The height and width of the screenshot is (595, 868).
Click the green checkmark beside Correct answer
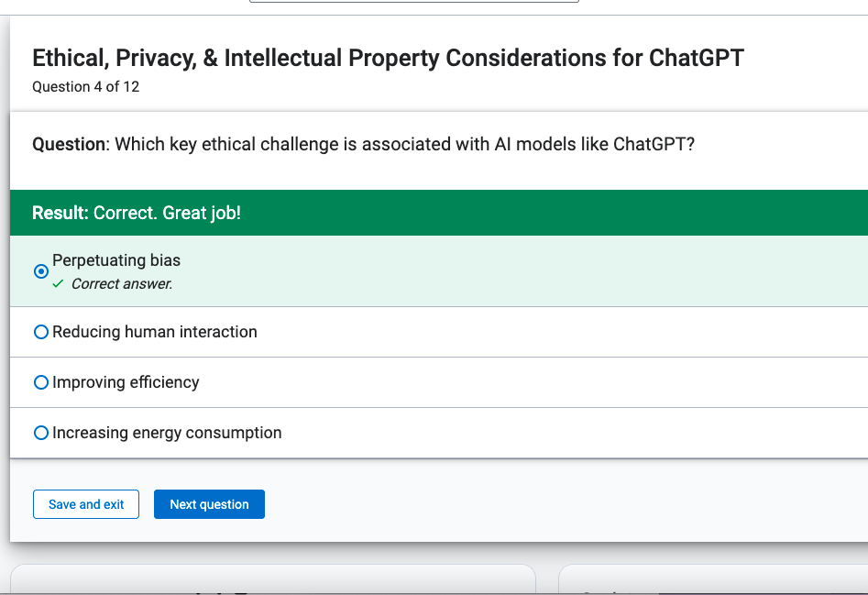[58, 284]
